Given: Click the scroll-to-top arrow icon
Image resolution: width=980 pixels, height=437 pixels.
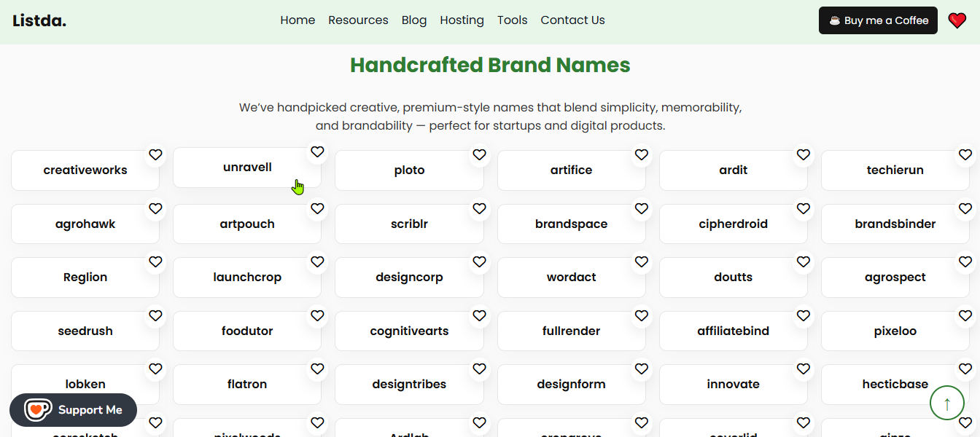Looking at the screenshot, I should tap(947, 403).
